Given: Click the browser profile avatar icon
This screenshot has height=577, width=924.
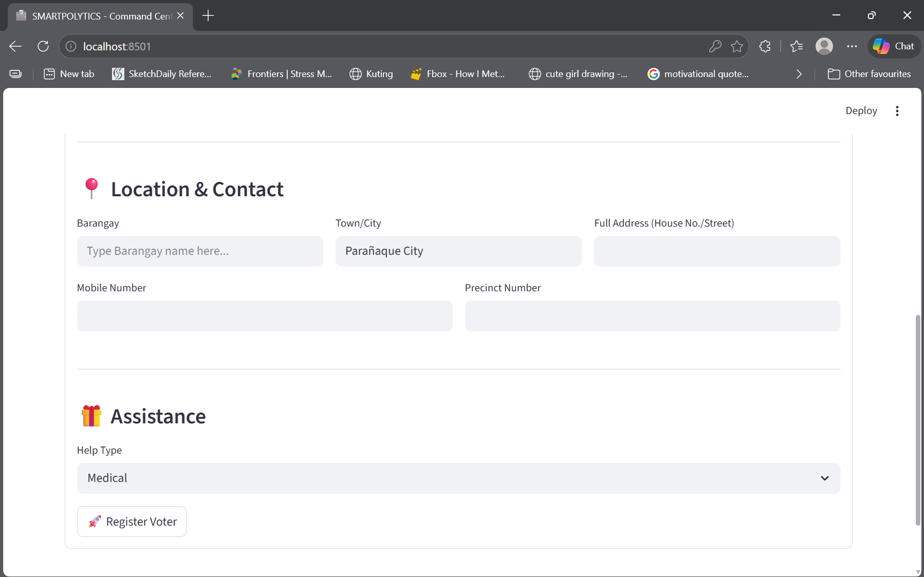Looking at the screenshot, I should coord(824,46).
